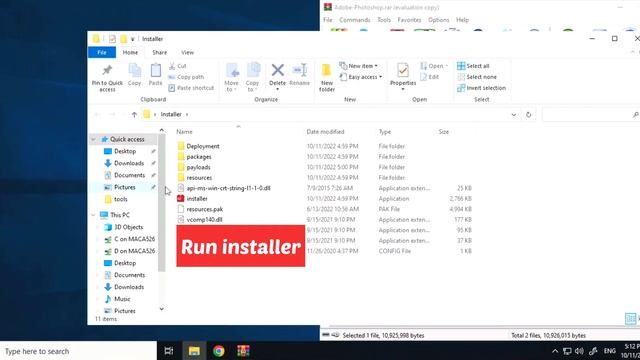This screenshot has height=360, width=640.
Task: Sort by the Type column header
Action: point(384,132)
